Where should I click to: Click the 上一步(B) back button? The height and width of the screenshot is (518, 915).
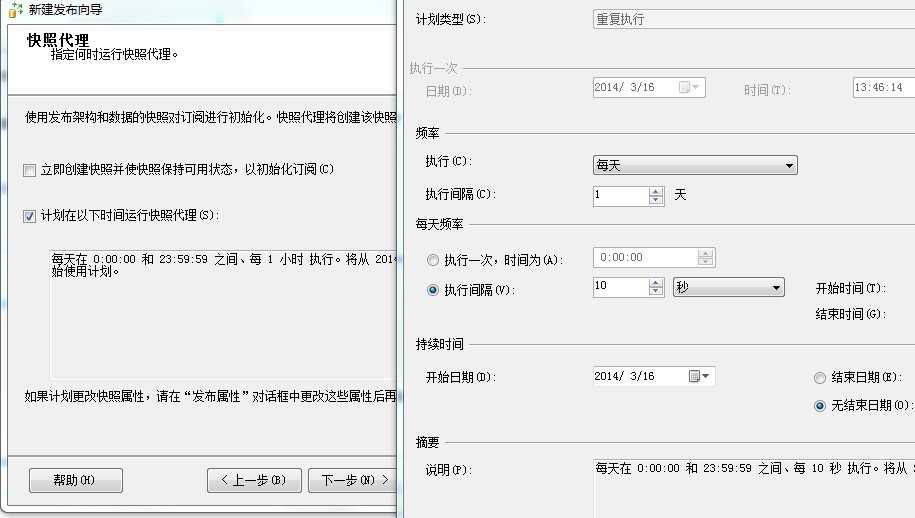click(x=254, y=481)
